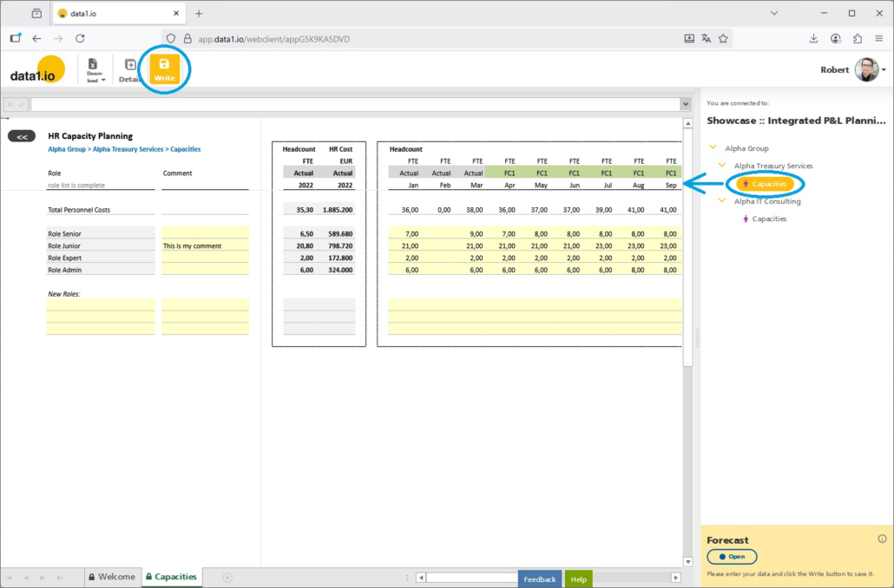This screenshot has width=894, height=588.
Task: Click the browser translate page icon
Action: coord(706,38)
